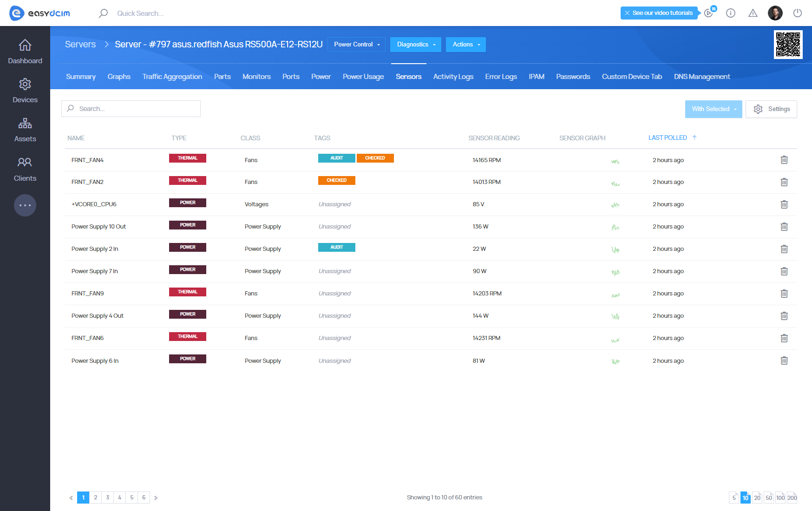Screen dimensions: 812x511
Task: Open the user profile avatar
Action: pyautogui.click(x=775, y=13)
